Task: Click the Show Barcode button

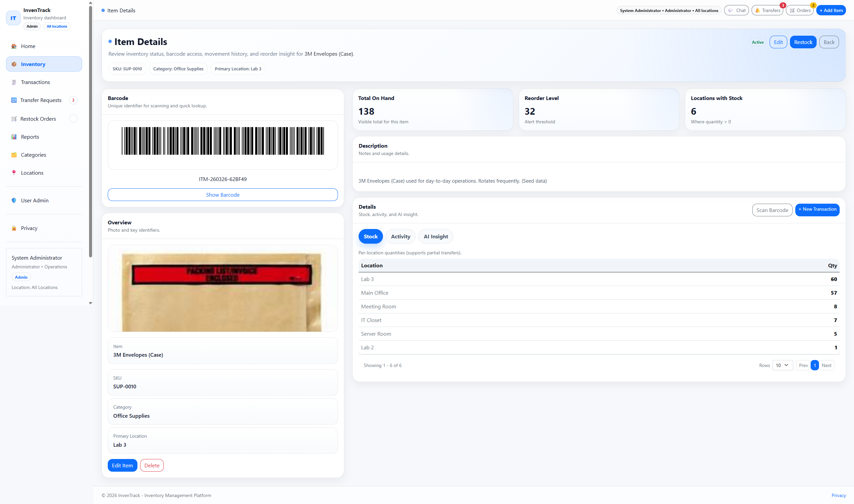Action: [x=222, y=195]
